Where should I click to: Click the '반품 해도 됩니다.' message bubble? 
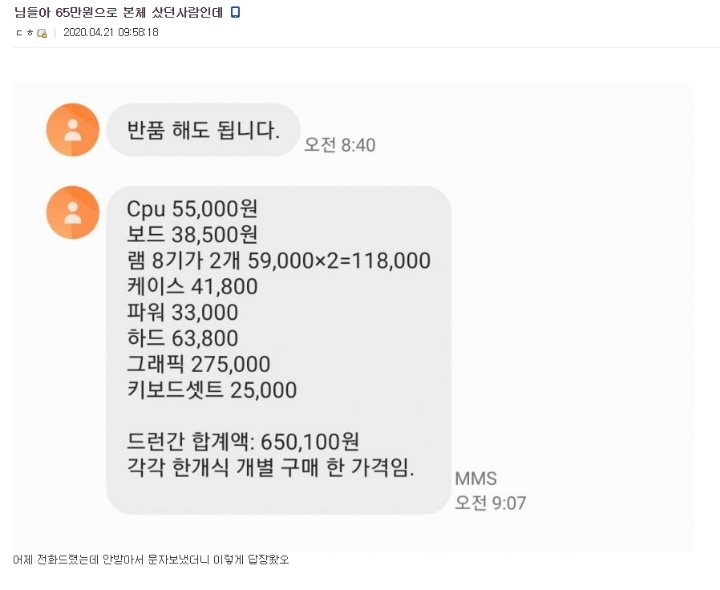point(202,130)
